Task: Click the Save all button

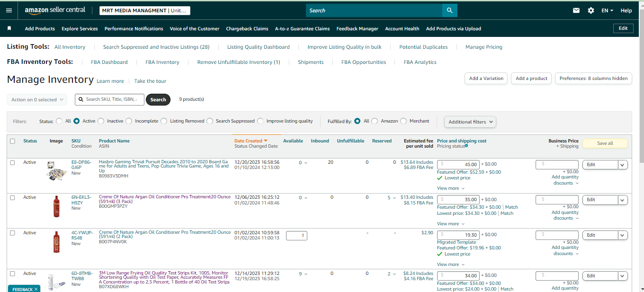Action: pos(605,143)
